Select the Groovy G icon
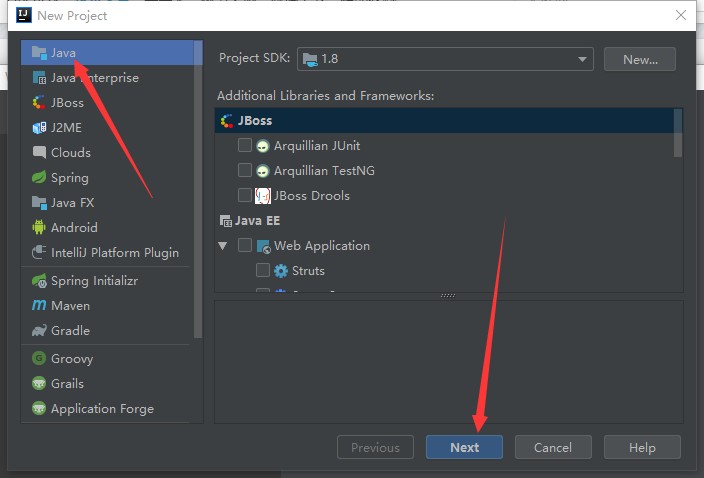 click(39, 359)
